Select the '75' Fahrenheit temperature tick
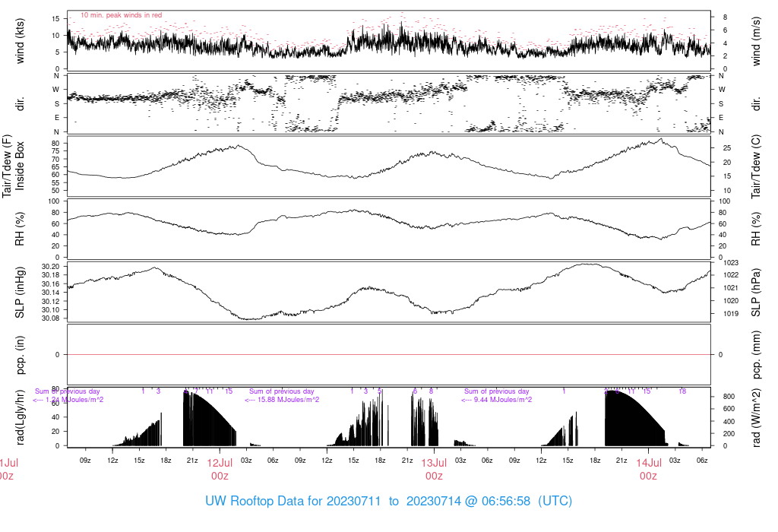This screenshot has width=778, height=532. point(55,151)
